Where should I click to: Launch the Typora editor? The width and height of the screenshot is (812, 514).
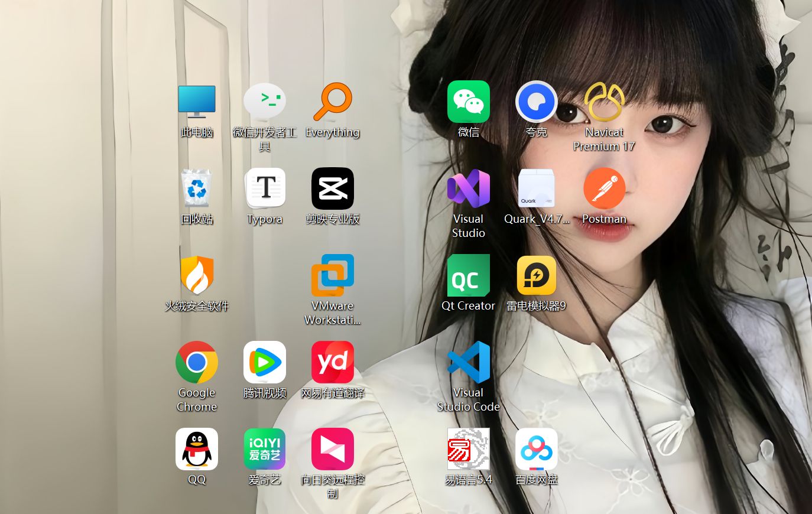pos(265,188)
